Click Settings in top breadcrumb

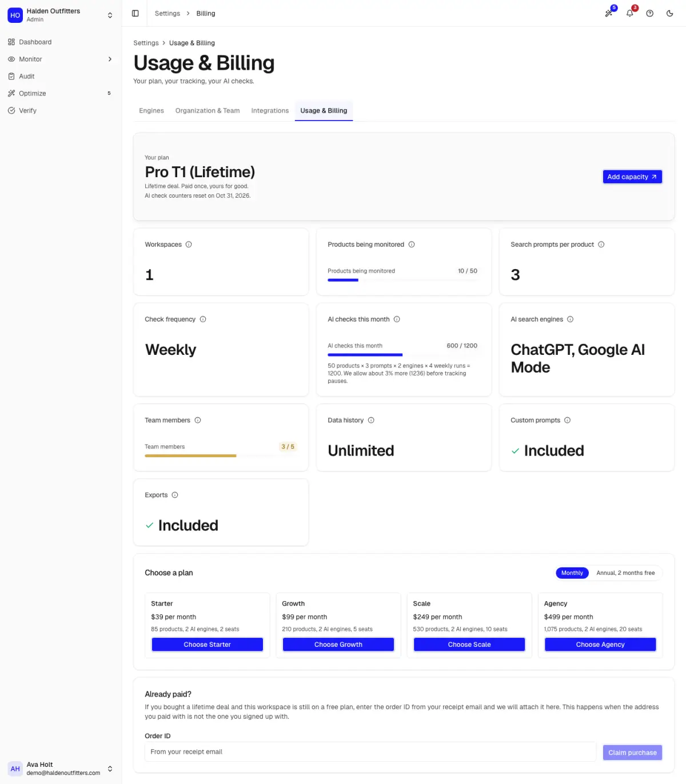[x=167, y=13]
